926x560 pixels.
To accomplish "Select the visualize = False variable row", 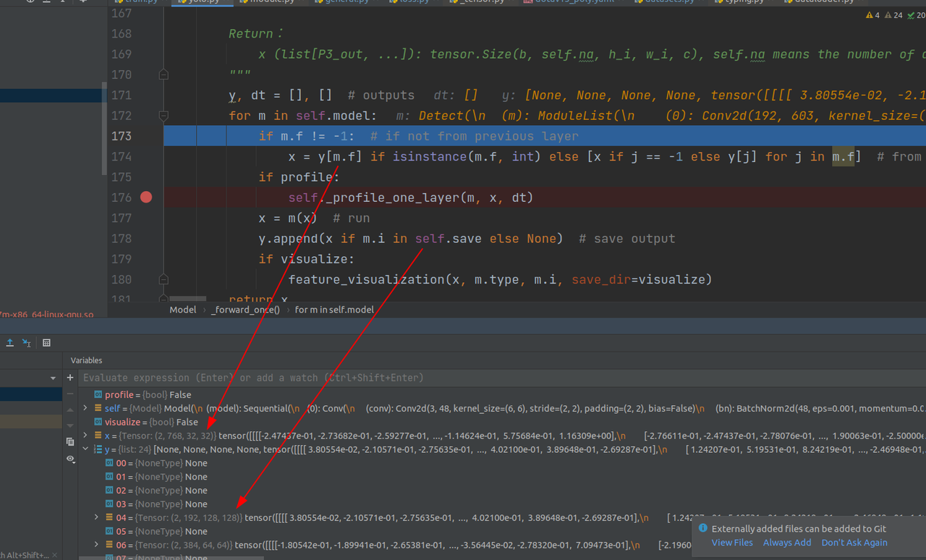I will (x=503, y=422).
